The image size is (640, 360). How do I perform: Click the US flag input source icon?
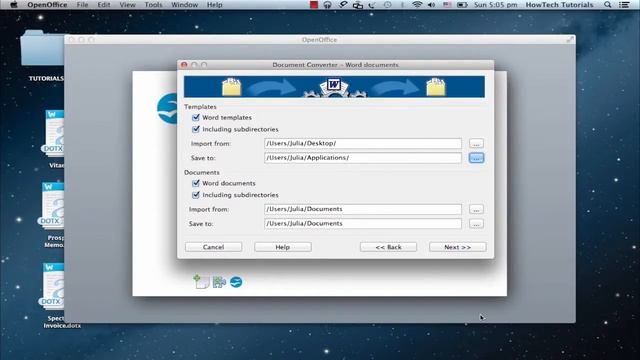click(447, 5)
